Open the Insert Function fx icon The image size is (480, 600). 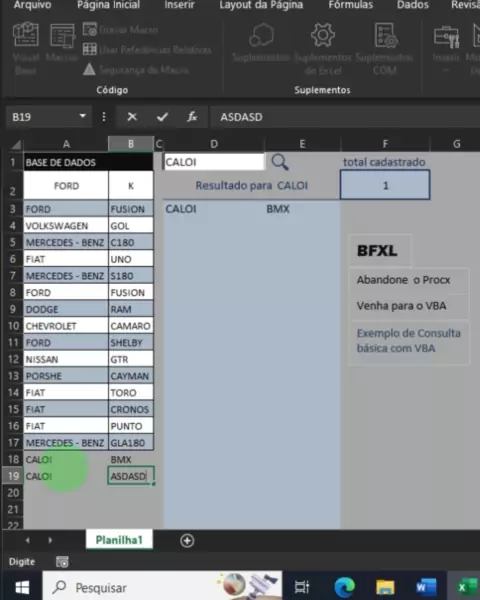pyautogui.click(x=192, y=117)
